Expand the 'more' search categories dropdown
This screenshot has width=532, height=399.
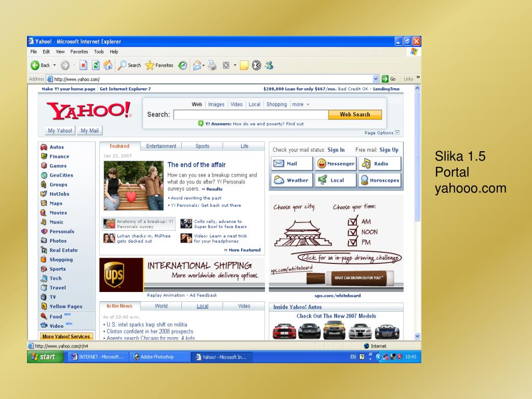point(308,104)
